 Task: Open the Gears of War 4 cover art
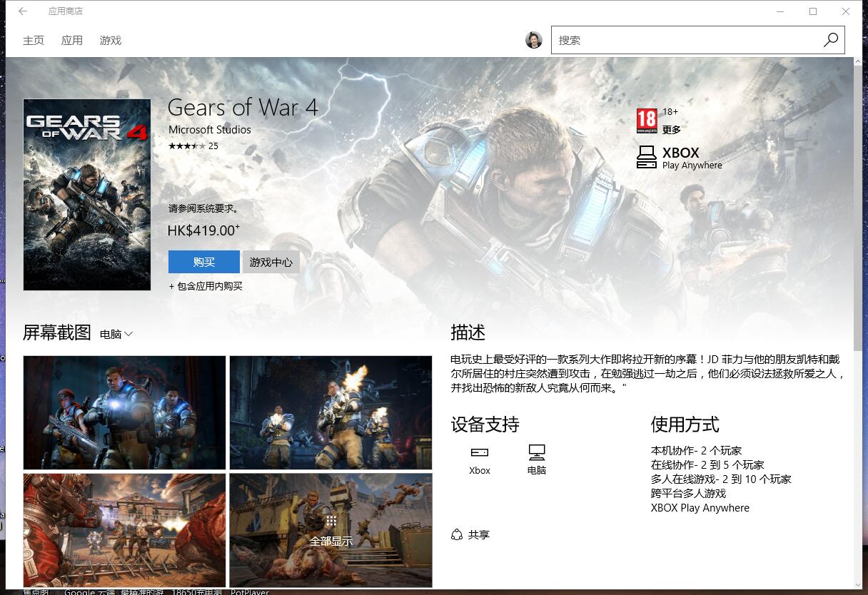tap(87, 195)
